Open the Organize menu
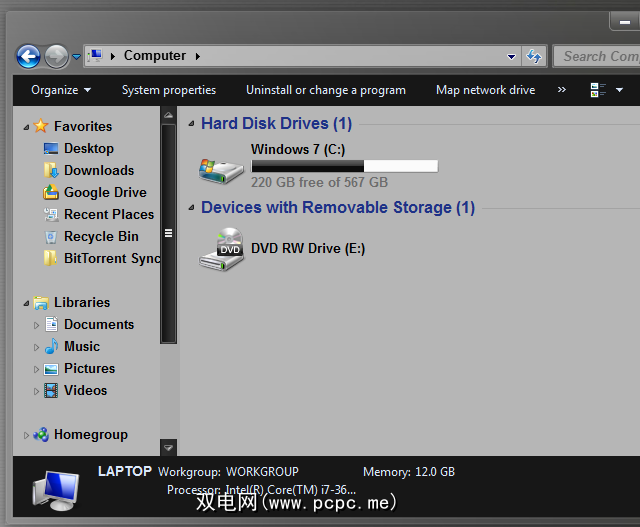640x527 pixels. [61, 90]
